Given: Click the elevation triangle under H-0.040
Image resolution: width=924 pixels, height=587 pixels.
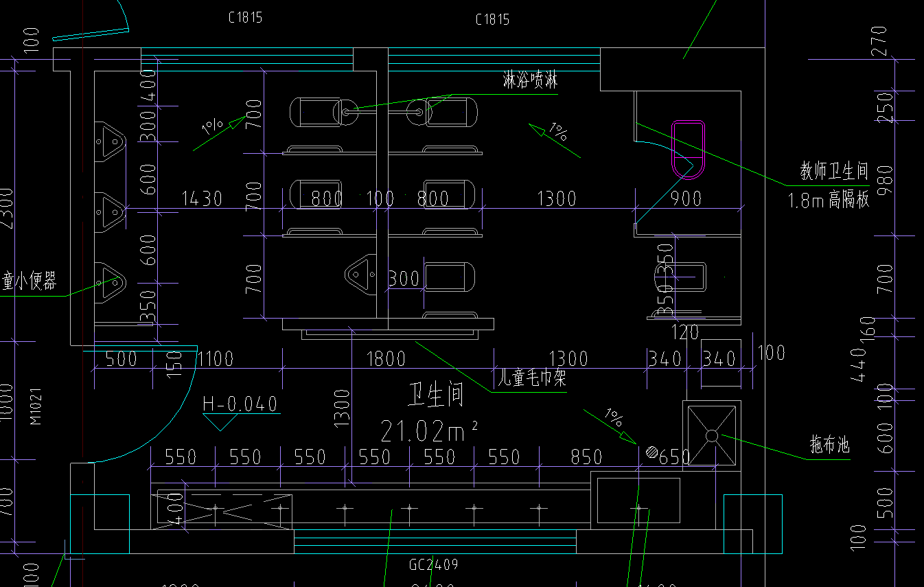Looking at the screenshot, I should coord(222,422).
